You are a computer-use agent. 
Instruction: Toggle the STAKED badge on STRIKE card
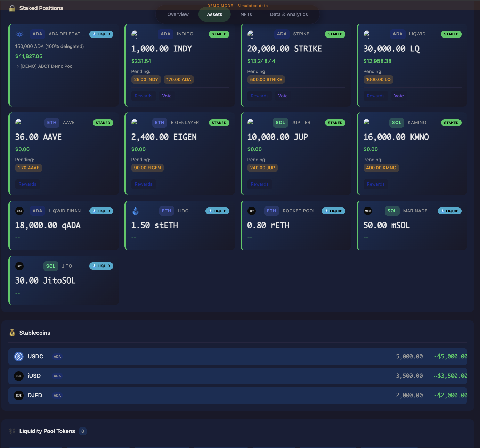click(335, 34)
